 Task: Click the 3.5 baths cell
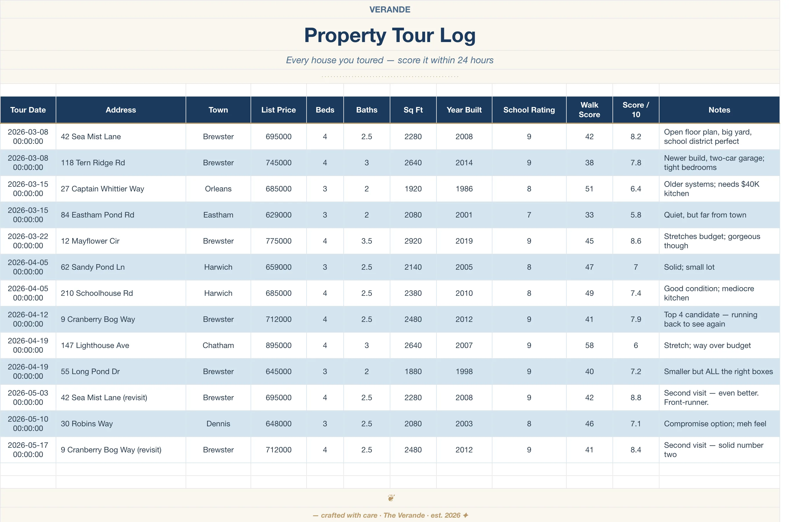[x=367, y=241]
